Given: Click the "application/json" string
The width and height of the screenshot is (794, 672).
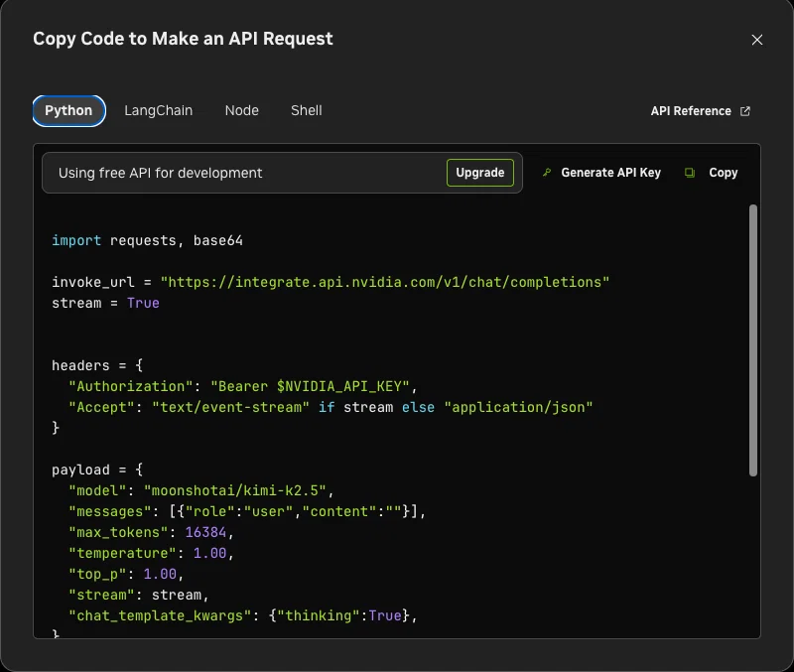Looking at the screenshot, I should coord(518,407).
